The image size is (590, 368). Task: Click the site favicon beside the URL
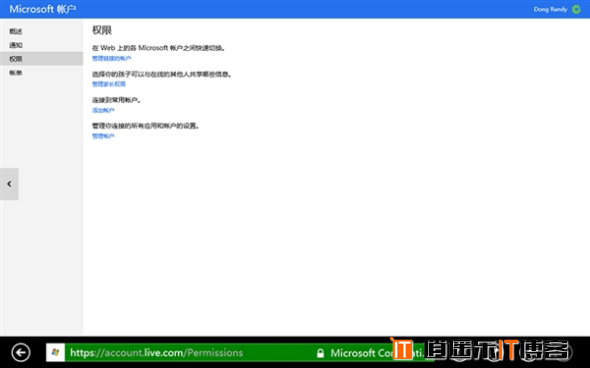coord(55,353)
